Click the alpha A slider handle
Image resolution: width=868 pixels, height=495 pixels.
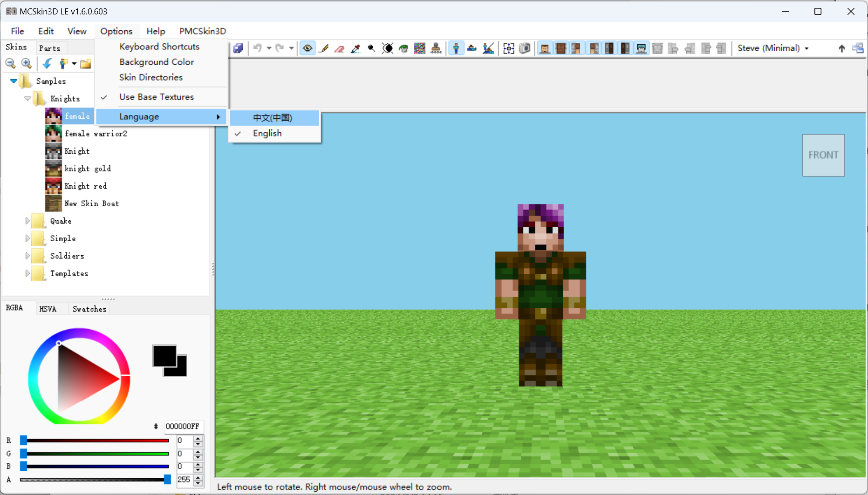pyautogui.click(x=167, y=480)
